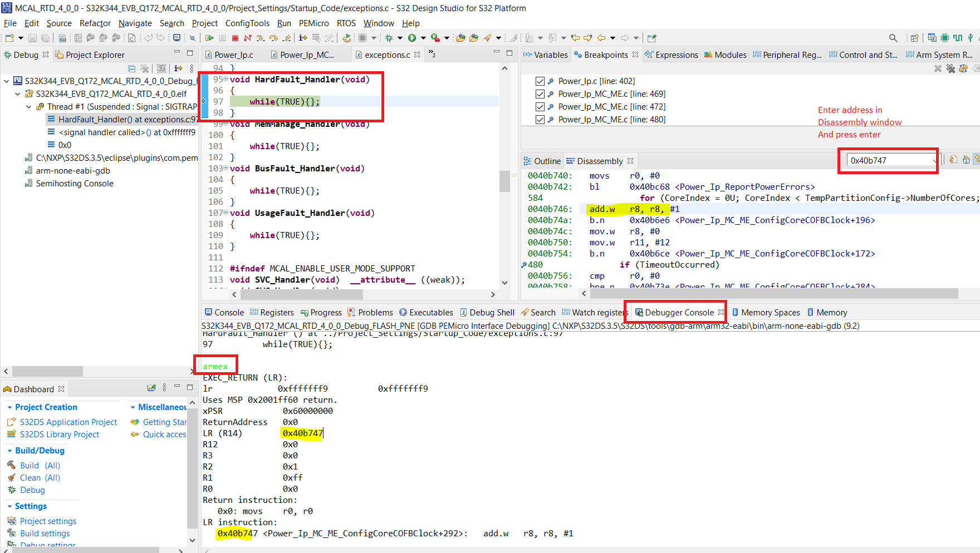Open the Debug launch dropdown arrow
Image resolution: width=980 pixels, height=553 pixels.
(400, 38)
